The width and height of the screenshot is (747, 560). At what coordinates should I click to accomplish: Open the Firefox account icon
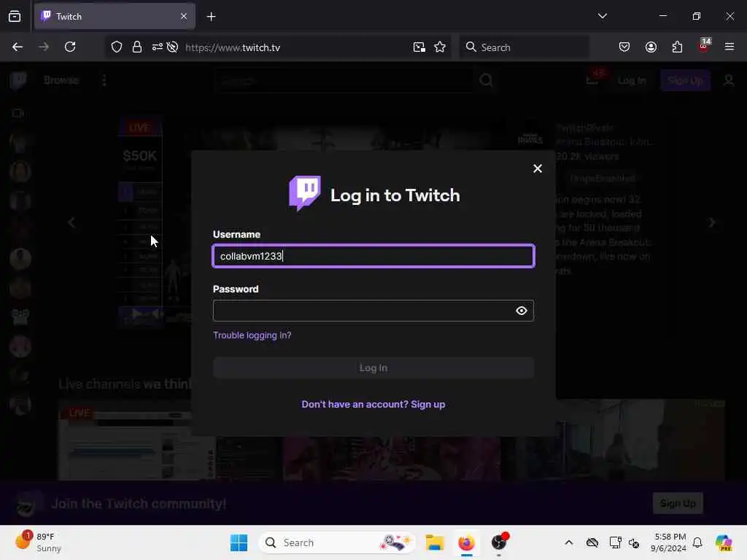[x=651, y=47]
